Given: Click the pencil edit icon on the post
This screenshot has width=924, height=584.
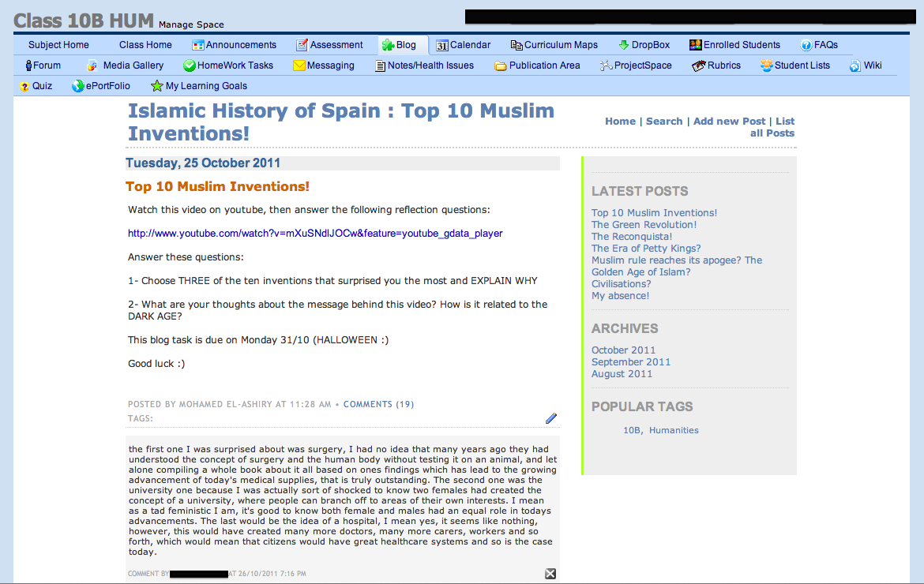Looking at the screenshot, I should pyautogui.click(x=551, y=418).
